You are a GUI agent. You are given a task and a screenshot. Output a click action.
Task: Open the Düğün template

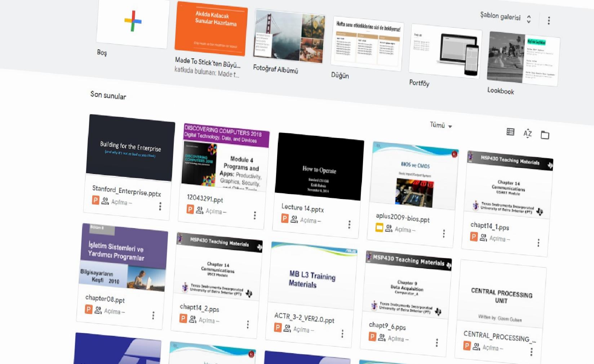(x=368, y=43)
